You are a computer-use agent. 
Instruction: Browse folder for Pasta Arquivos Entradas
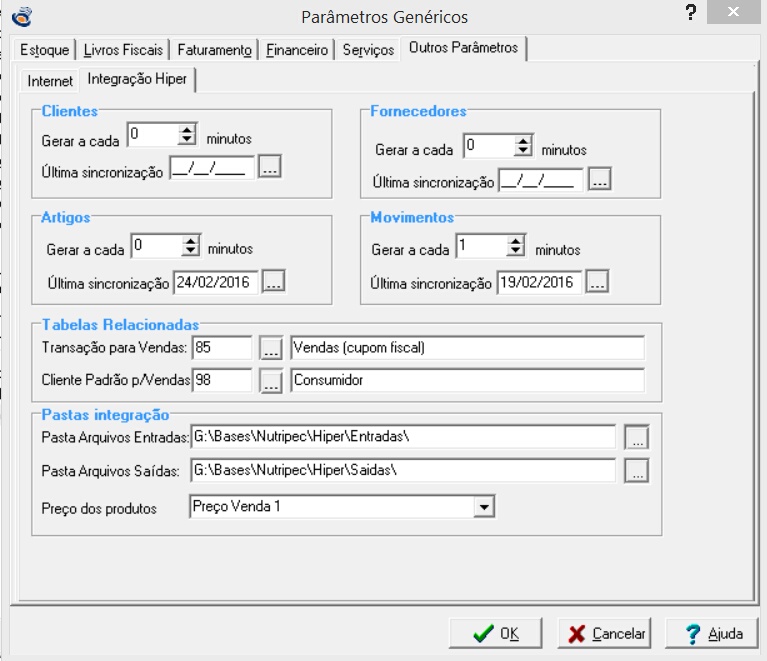tap(637, 437)
